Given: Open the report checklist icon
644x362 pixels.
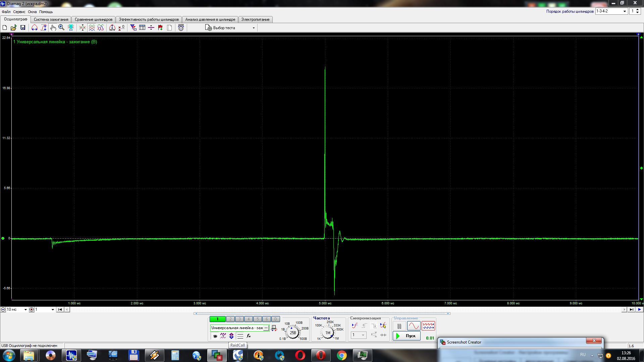Looking at the screenshot, I should tap(169, 28).
